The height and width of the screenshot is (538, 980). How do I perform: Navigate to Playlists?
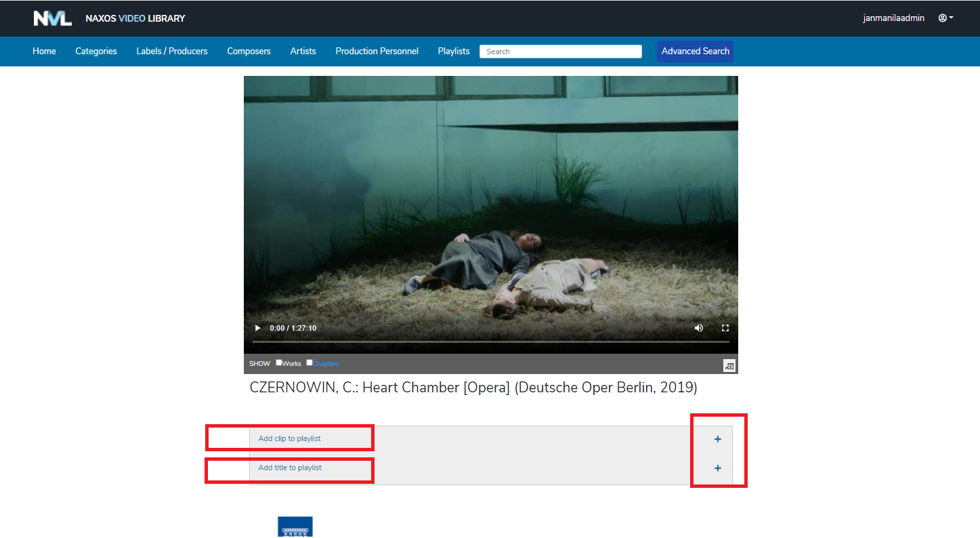(x=453, y=51)
